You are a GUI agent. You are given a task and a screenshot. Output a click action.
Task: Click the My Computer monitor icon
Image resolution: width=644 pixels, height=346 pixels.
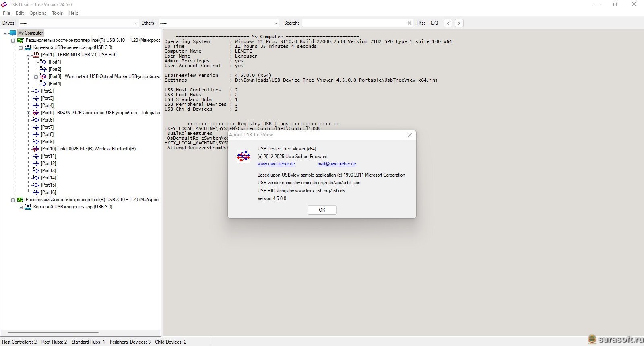[13, 33]
